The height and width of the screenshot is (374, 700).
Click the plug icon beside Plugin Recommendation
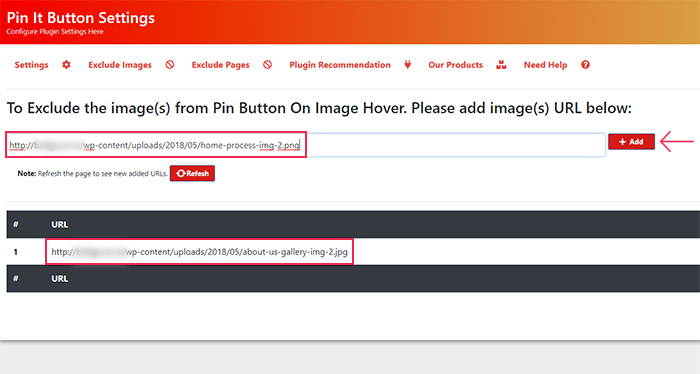[408, 65]
